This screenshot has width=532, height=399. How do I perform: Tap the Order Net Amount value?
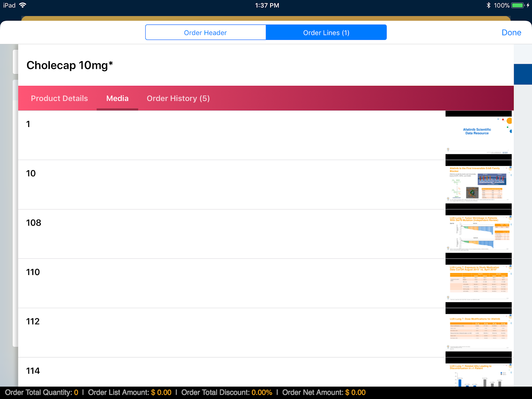(x=355, y=393)
